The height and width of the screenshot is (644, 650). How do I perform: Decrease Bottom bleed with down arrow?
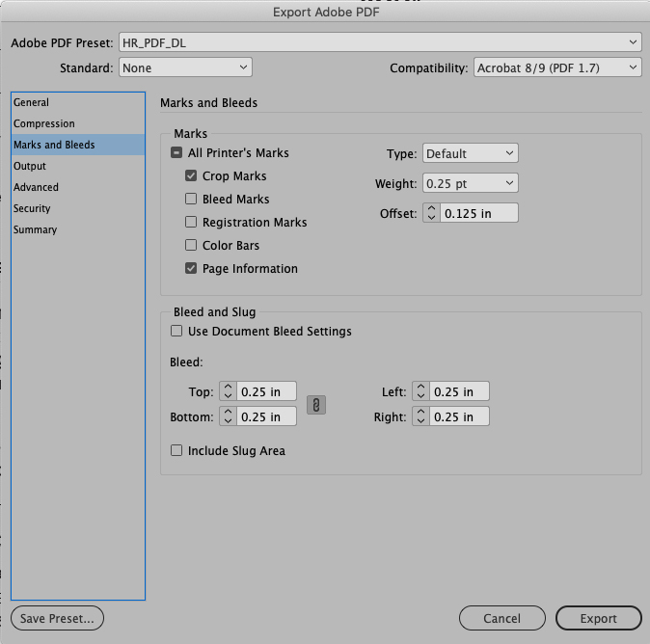pos(228,420)
